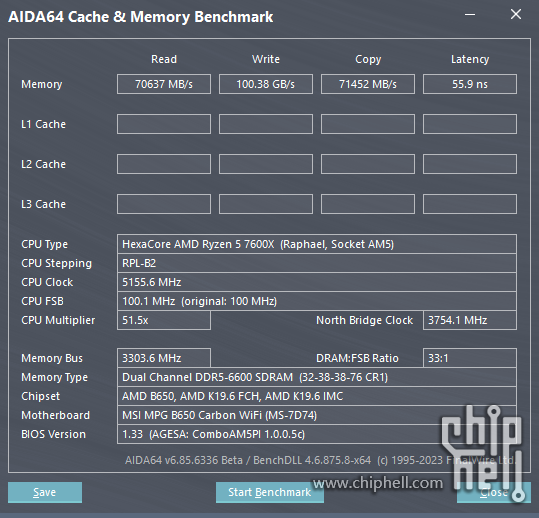Select the Memory Bus 3303.6 MHz field

[x=164, y=358]
